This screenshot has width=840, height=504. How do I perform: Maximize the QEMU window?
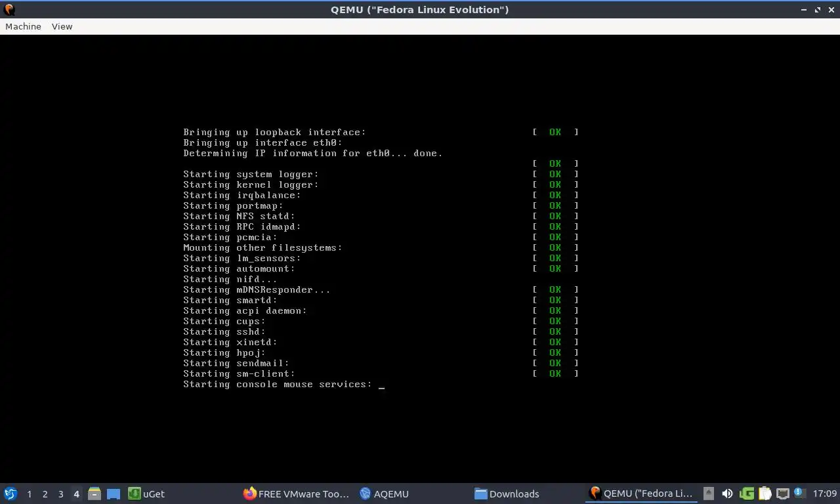pyautogui.click(x=818, y=10)
